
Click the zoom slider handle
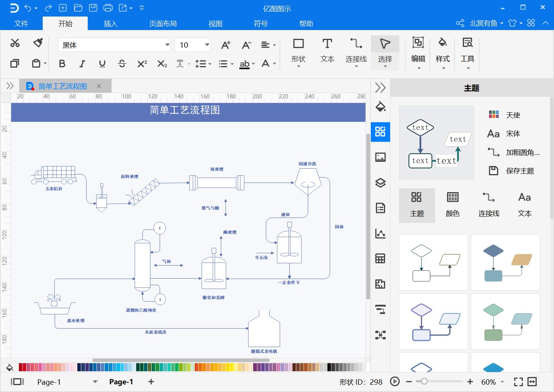(424, 382)
